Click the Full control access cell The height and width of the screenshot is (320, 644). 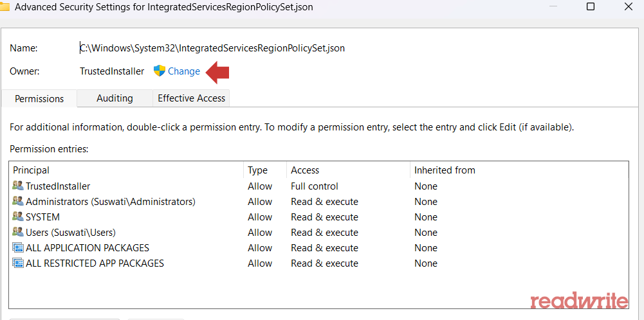point(315,186)
